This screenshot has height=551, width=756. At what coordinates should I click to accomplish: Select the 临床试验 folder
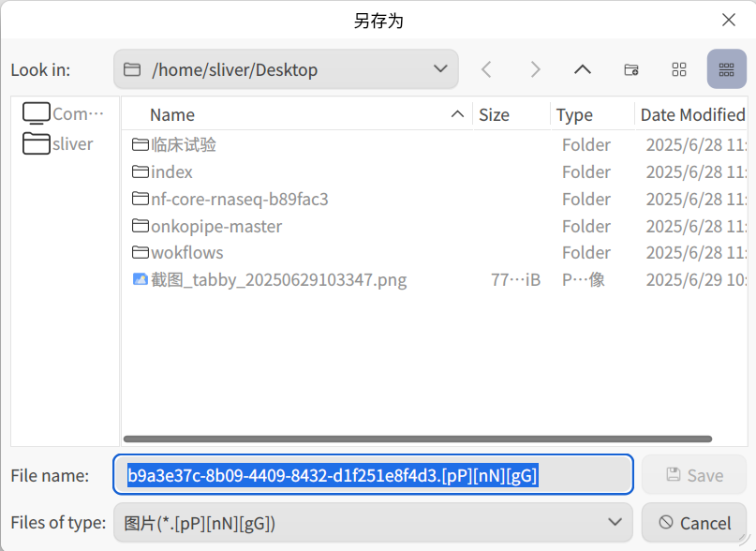[x=173, y=144]
